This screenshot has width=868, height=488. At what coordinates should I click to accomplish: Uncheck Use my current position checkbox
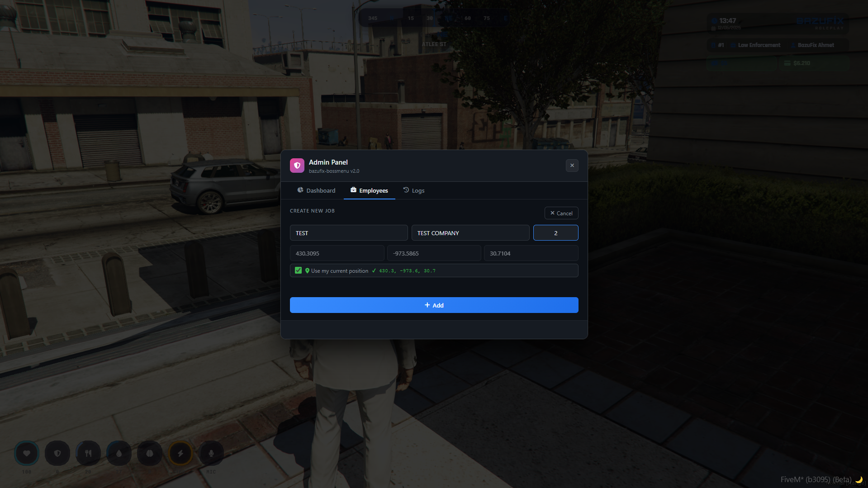click(298, 270)
